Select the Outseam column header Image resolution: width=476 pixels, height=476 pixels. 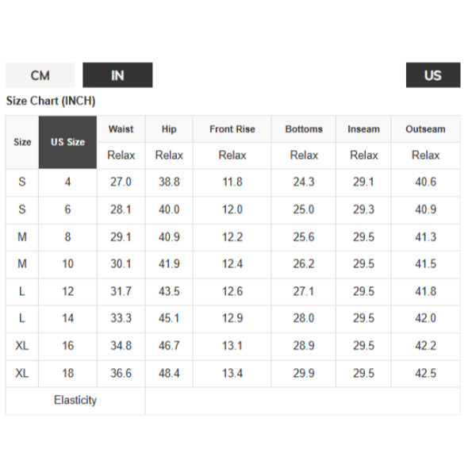pyautogui.click(x=425, y=129)
